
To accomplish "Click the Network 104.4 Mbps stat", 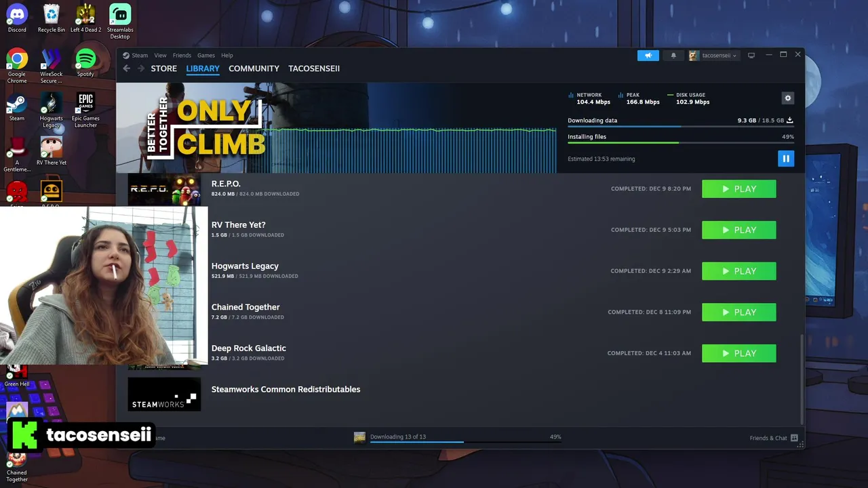I will pyautogui.click(x=589, y=98).
